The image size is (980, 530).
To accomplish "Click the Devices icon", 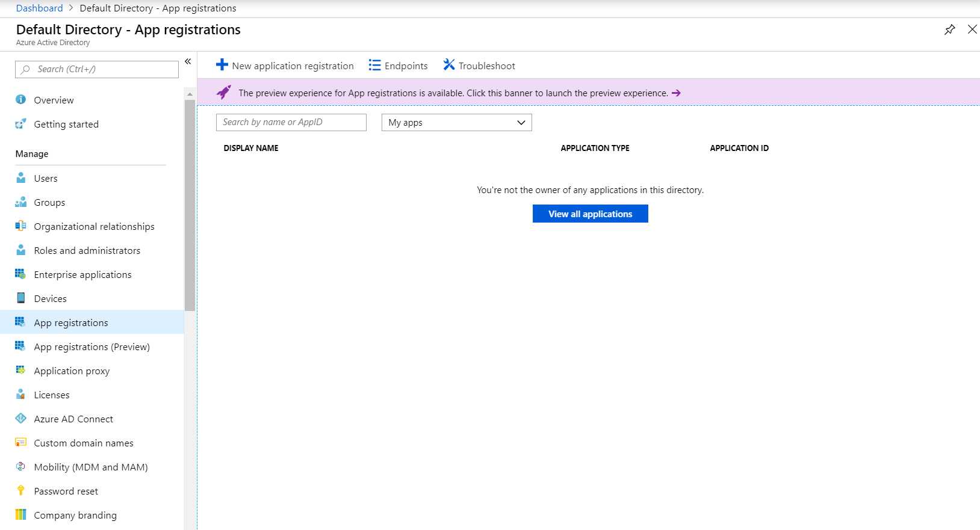I will tap(20, 298).
